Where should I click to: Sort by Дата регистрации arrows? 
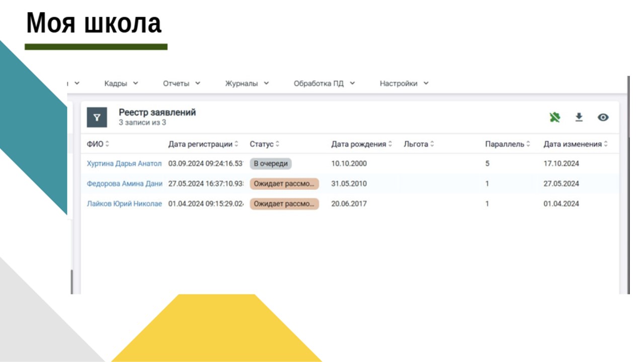pos(236,144)
